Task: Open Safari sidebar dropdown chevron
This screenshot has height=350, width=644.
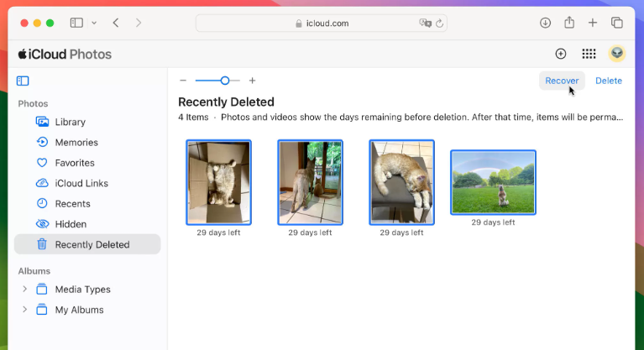Action: [93, 23]
